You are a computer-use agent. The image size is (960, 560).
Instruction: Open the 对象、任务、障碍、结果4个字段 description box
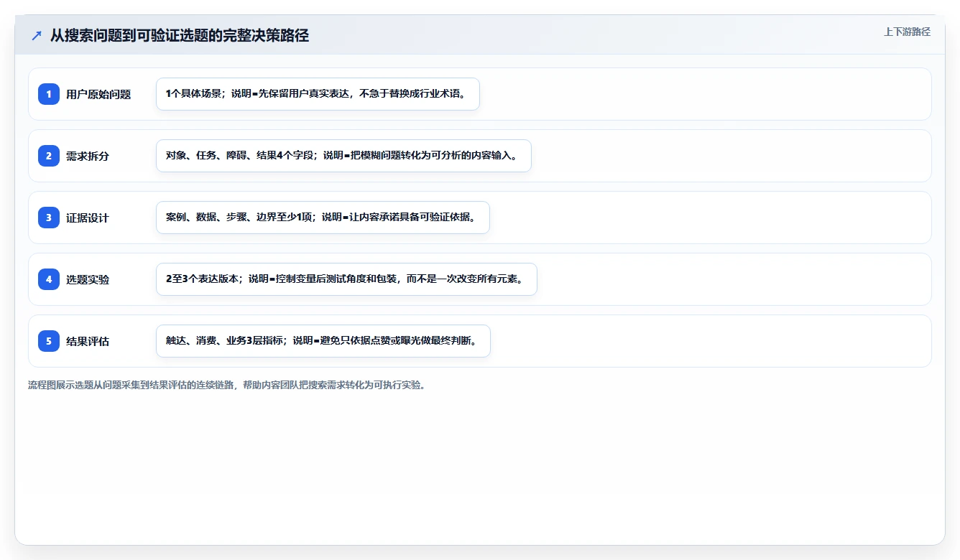343,156
